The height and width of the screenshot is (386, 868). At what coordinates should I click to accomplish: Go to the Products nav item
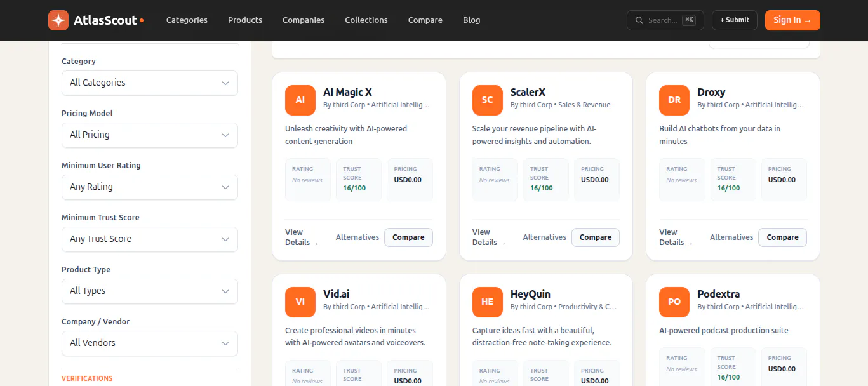click(x=245, y=20)
